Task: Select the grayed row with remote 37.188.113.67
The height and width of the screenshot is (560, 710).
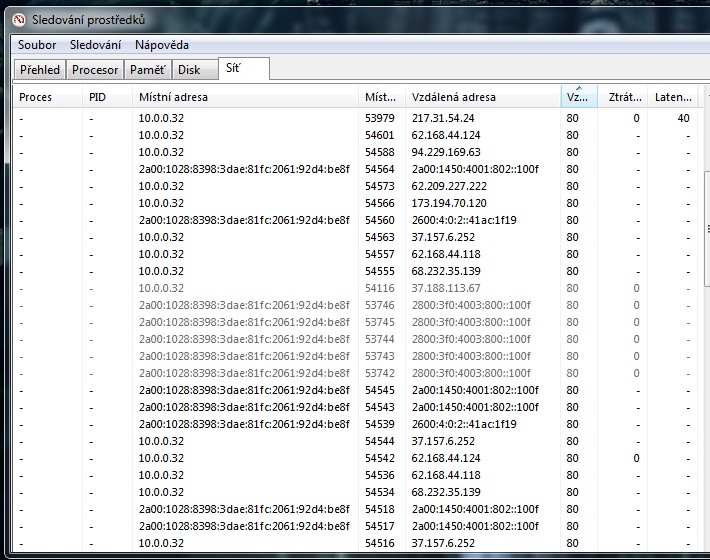Action: pyautogui.click(x=445, y=288)
